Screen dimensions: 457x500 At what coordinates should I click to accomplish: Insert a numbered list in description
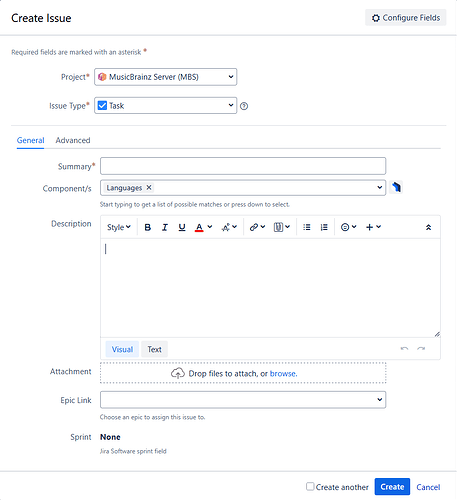tap(324, 227)
